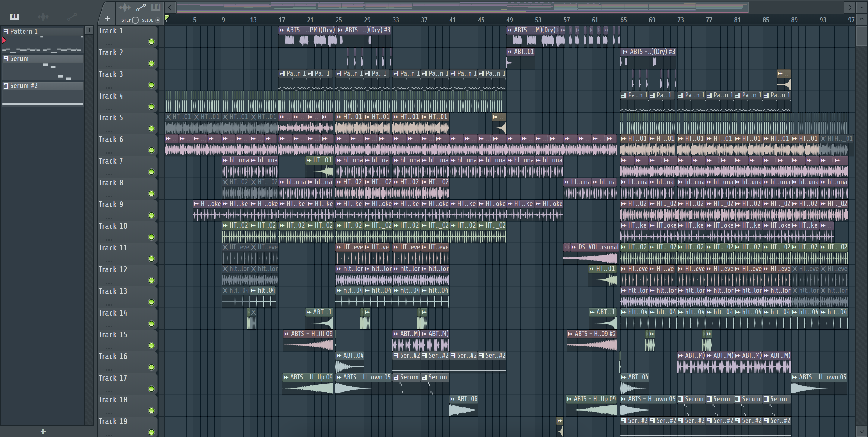The width and height of the screenshot is (868, 437).
Task: Select the Track 11 header name
Action: tap(113, 248)
